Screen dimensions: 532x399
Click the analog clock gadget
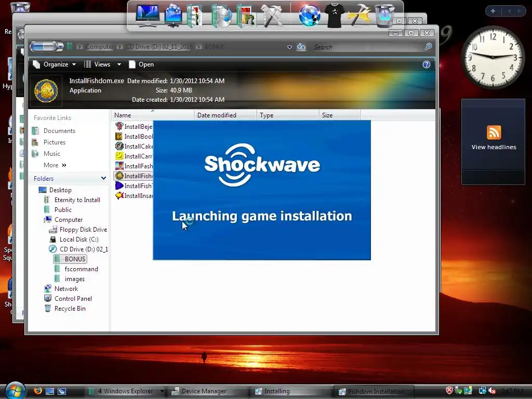pyautogui.click(x=493, y=57)
